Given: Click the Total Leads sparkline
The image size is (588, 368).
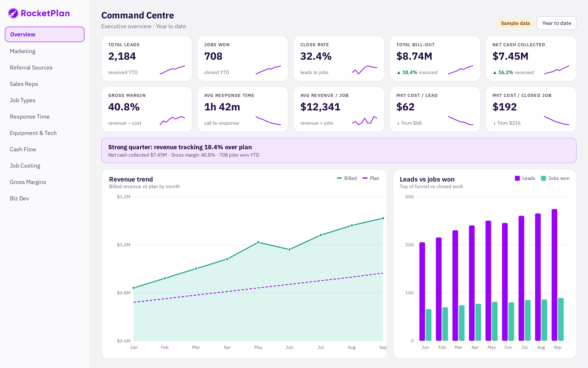Looking at the screenshot, I should point(172,70).
